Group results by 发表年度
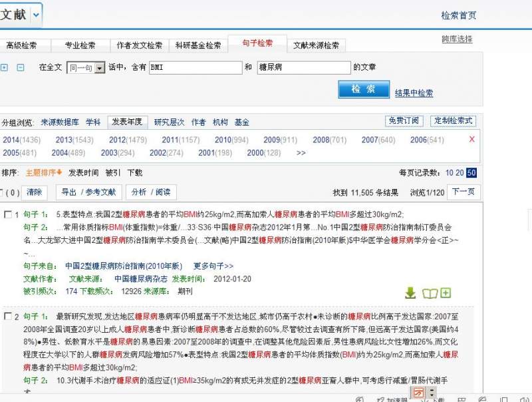The width and height of the screenshot is (532, 402). [127, 122]
